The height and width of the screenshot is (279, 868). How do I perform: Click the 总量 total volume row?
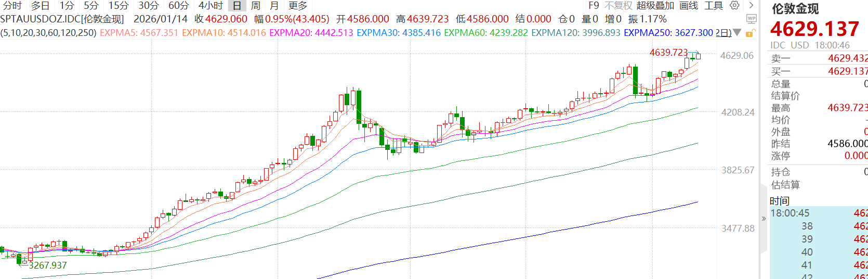coord(819,84)
